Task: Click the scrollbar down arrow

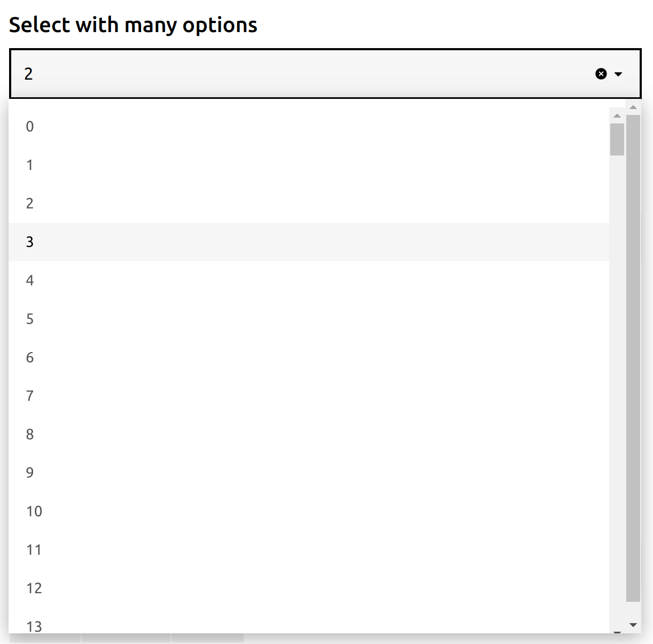Action: tap(633, 624)
